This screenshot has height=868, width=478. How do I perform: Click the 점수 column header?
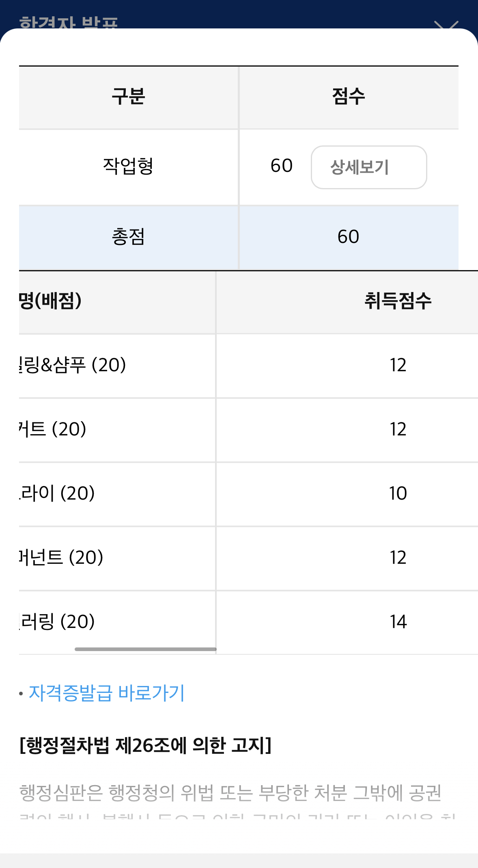(x=348, y=96)
